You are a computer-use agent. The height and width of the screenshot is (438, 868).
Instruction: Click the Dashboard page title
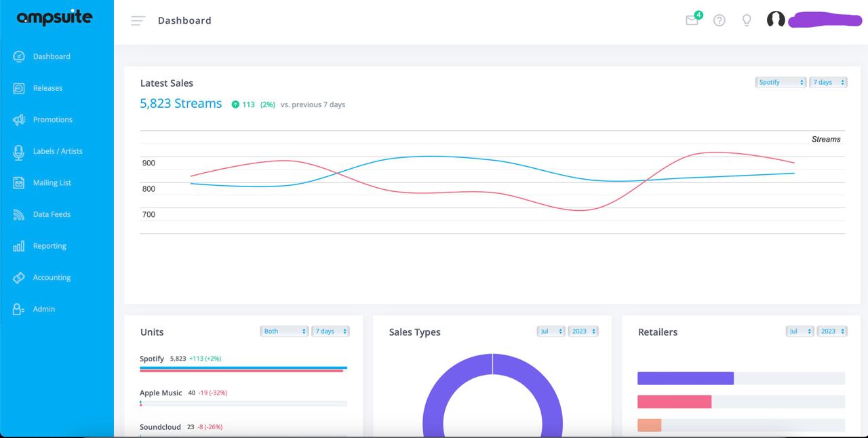[184, 20]
